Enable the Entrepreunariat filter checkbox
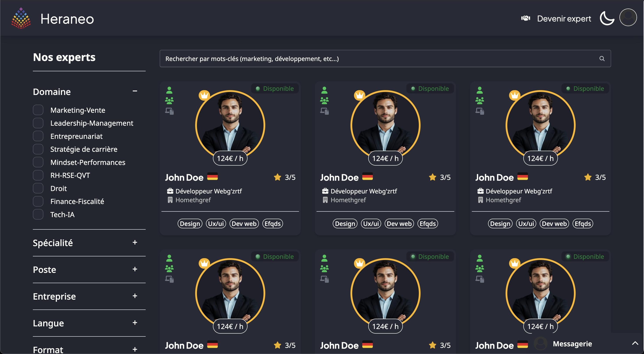This screenshot has height=354, width=644. click(38, 136)
